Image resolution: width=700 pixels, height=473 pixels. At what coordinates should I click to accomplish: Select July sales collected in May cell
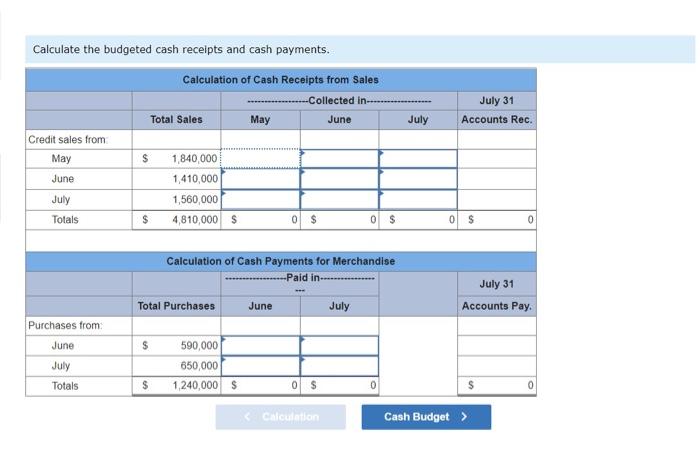[261, 199]
